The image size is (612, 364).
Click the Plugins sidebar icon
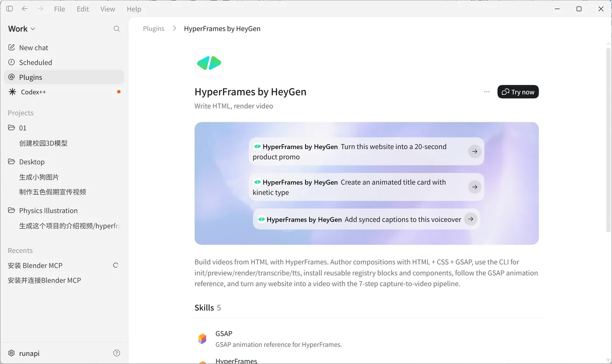point(12,77)
